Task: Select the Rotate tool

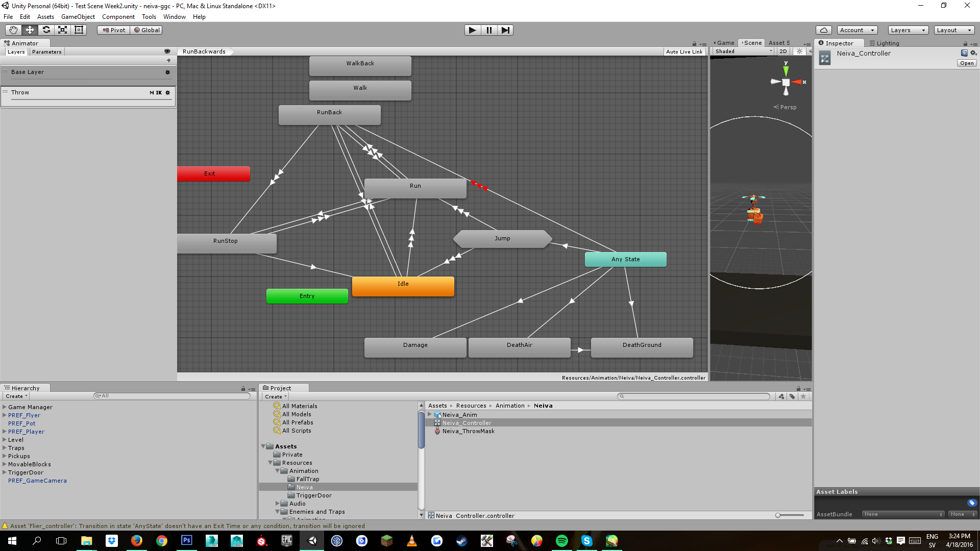Action: point(46,30)
